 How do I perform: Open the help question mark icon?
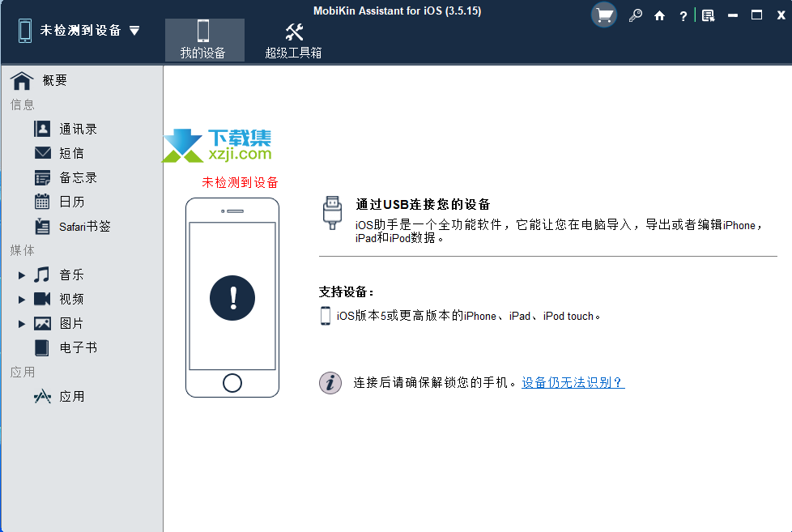683,16
